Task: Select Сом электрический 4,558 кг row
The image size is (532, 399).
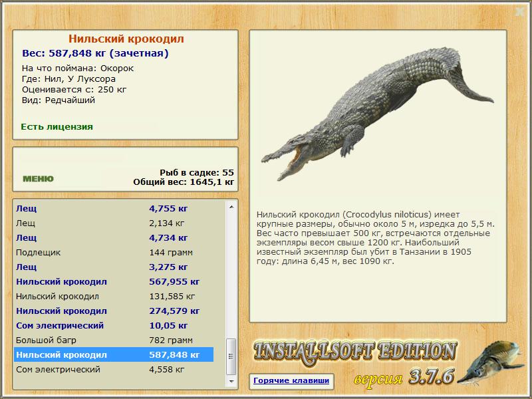Action: click(x=114, y=369)
